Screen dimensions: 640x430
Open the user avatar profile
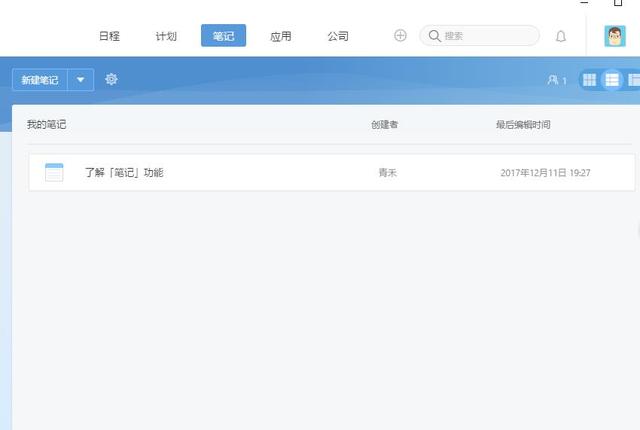pyautogui.click(x=615, y=36)
